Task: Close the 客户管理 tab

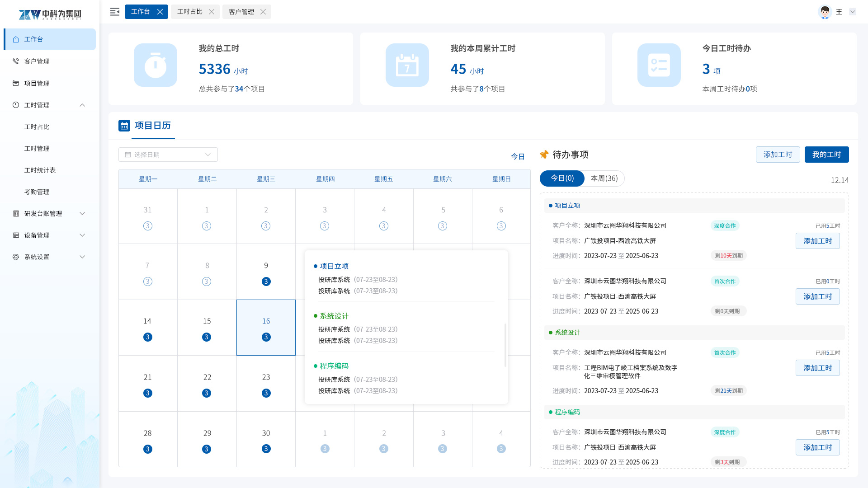Action: [263, 12]
